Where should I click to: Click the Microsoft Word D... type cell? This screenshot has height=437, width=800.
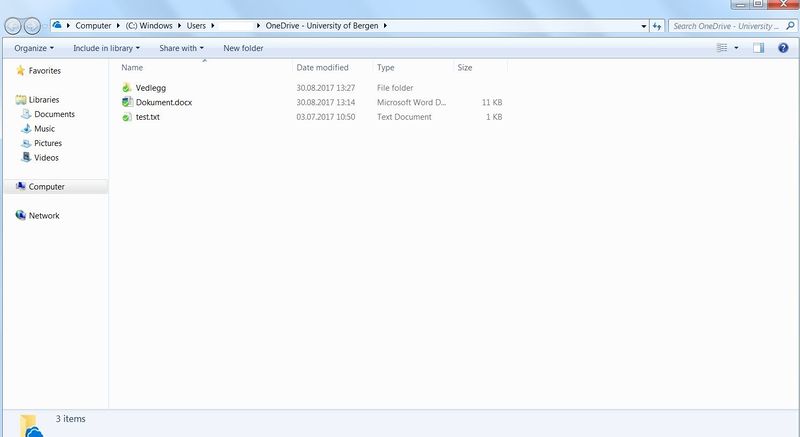coord(411,102)
